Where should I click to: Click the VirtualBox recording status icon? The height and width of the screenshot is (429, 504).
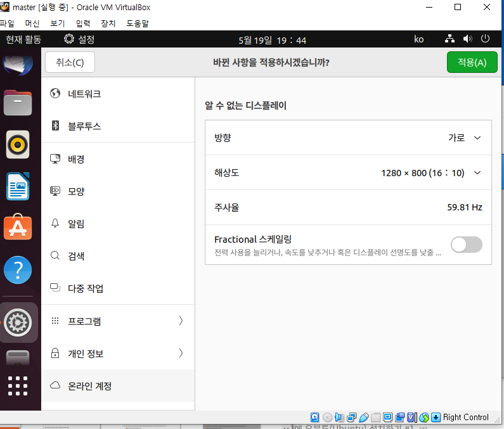click(x=400, y=418)
